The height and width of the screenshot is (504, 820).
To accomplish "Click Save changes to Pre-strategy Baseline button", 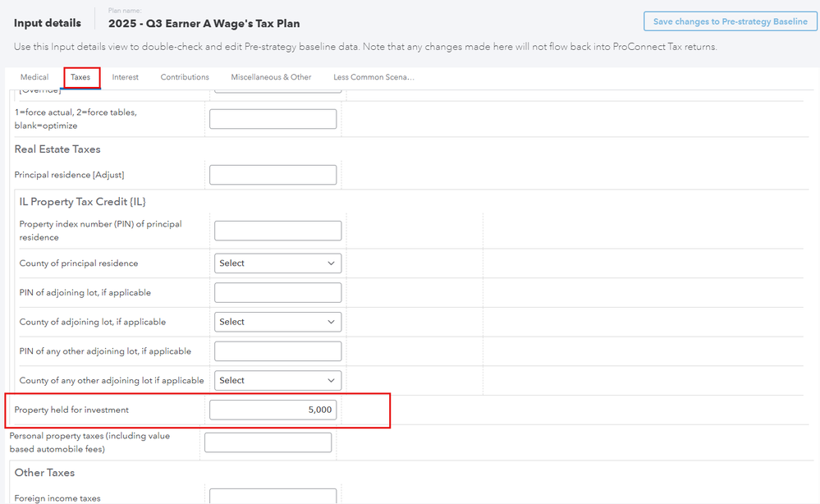I will coord(730,22).
